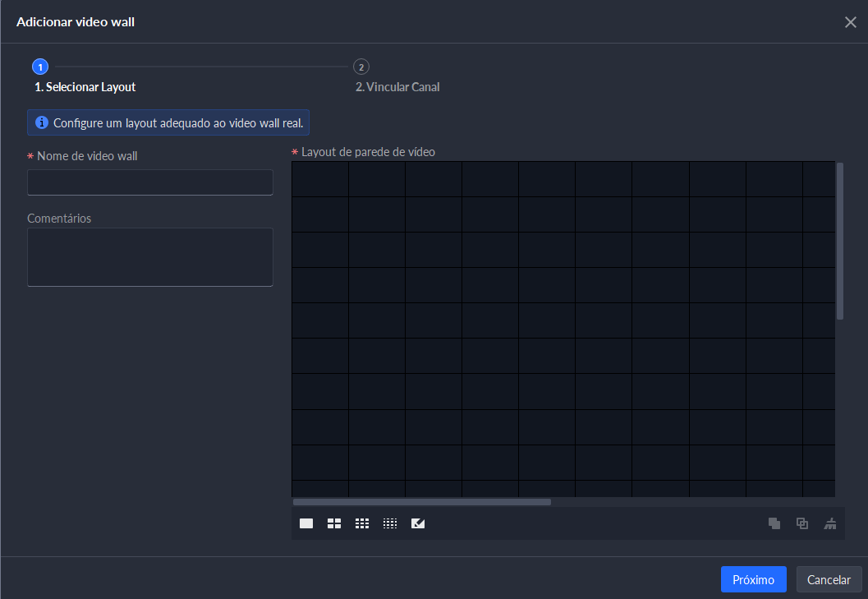
Task: Click the clear layout broom icon
Action: click(x=830, y=523)
